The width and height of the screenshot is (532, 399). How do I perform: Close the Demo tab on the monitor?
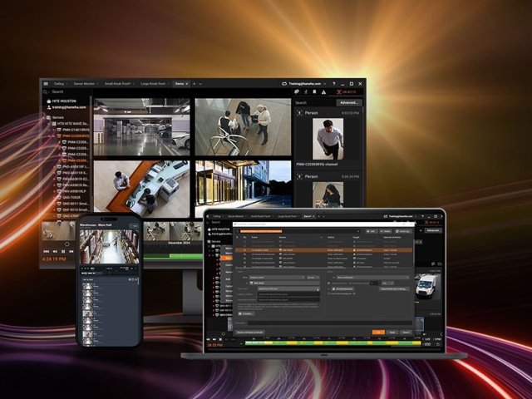coord(186,83)
